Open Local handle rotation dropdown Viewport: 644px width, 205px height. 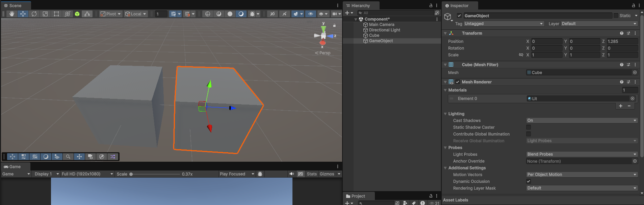pyautogui.click(x=136, y=14)
